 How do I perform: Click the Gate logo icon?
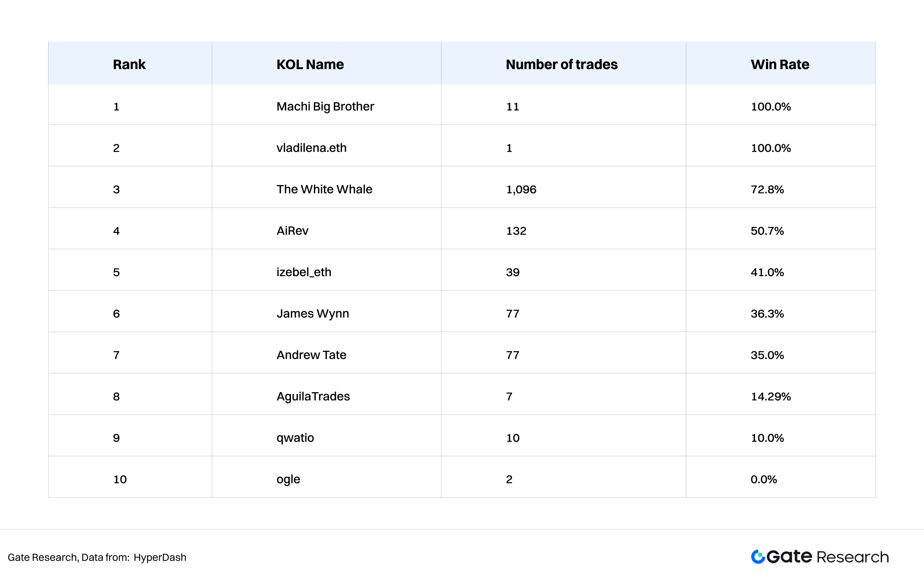(x=758, y=557)
